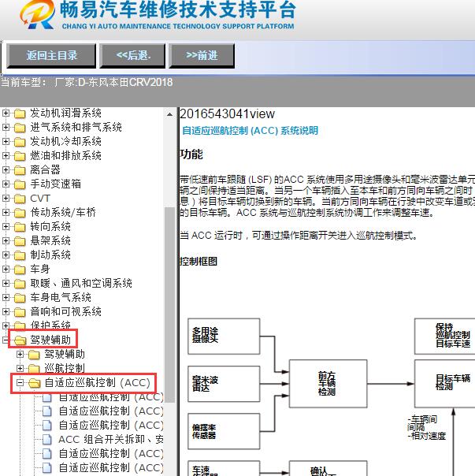Select the 转向系统 folder icon
Screen dimensions: 475x476
(x=20, y=227)
